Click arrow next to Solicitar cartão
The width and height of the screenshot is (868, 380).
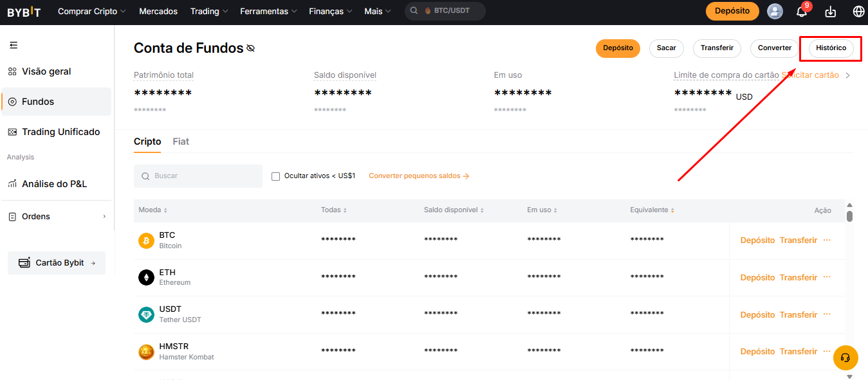tap(847, 75)
